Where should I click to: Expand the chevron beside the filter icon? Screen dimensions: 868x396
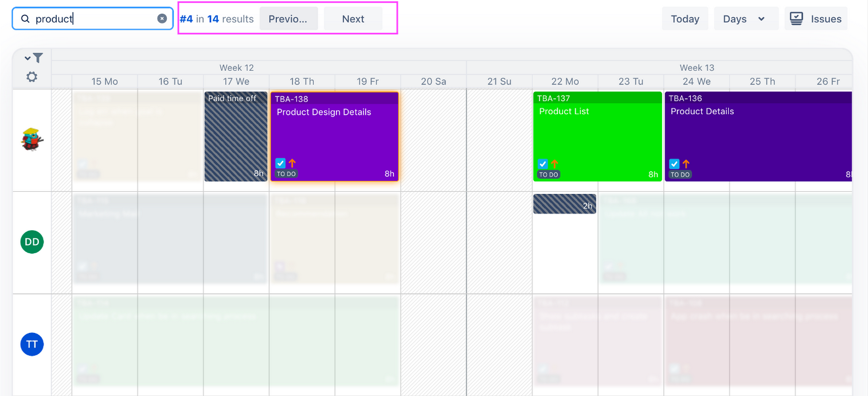click(27, 58)
